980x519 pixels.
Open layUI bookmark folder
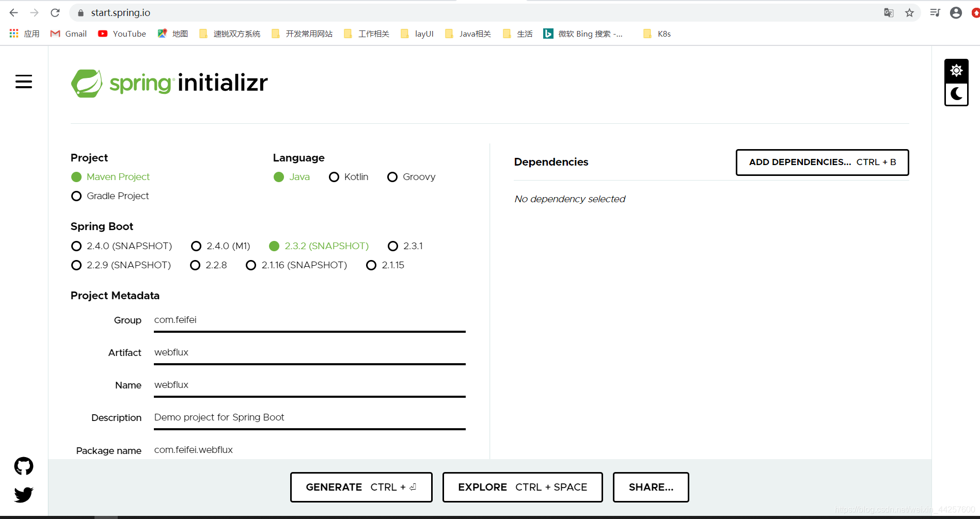pos(417,34)
